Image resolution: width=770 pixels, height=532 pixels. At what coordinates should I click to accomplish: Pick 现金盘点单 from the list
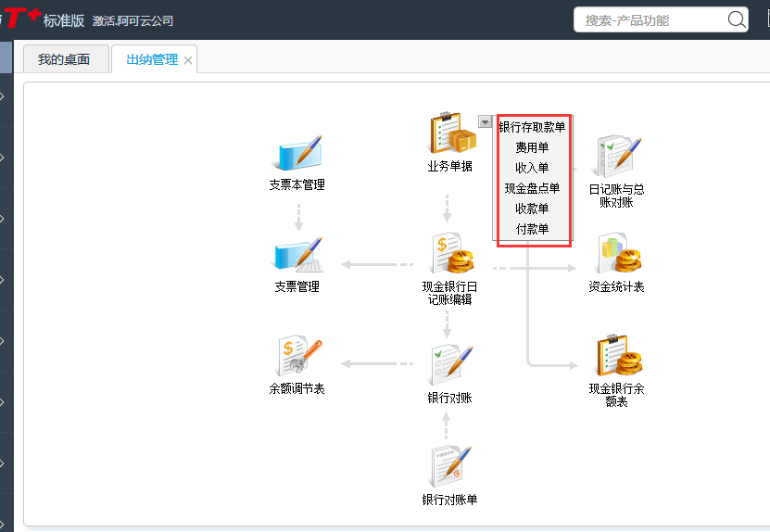point(532,188)
